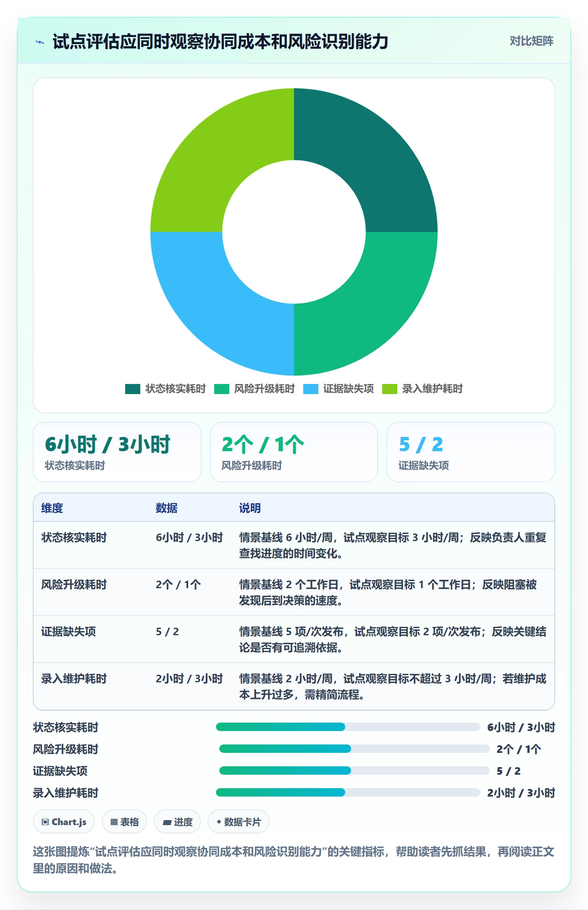Click the 5 / 2 table cell
588x910 pixels.
[168, 631]
